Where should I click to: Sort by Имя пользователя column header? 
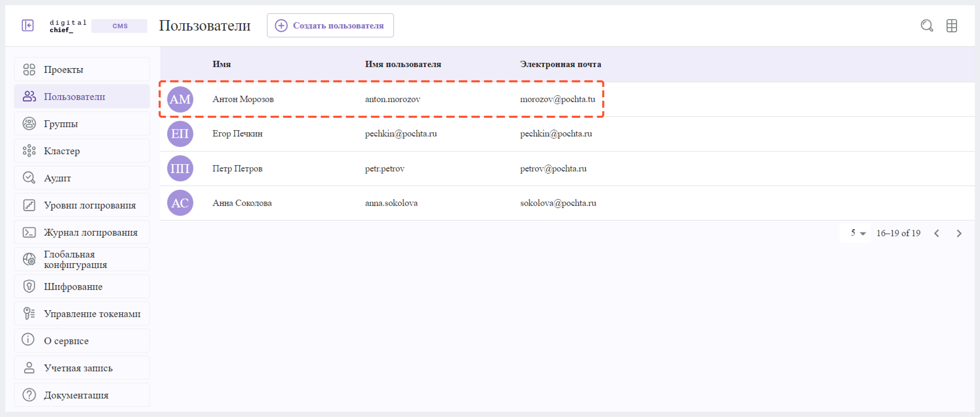pos(403,64)
